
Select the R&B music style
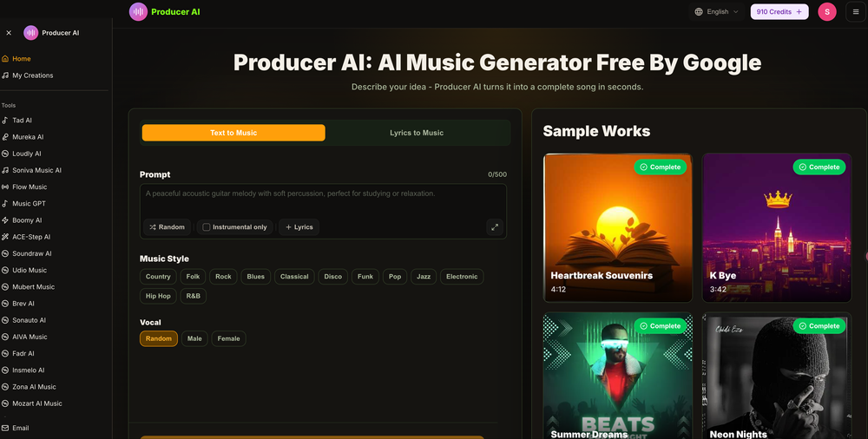[x=194, y=296]
